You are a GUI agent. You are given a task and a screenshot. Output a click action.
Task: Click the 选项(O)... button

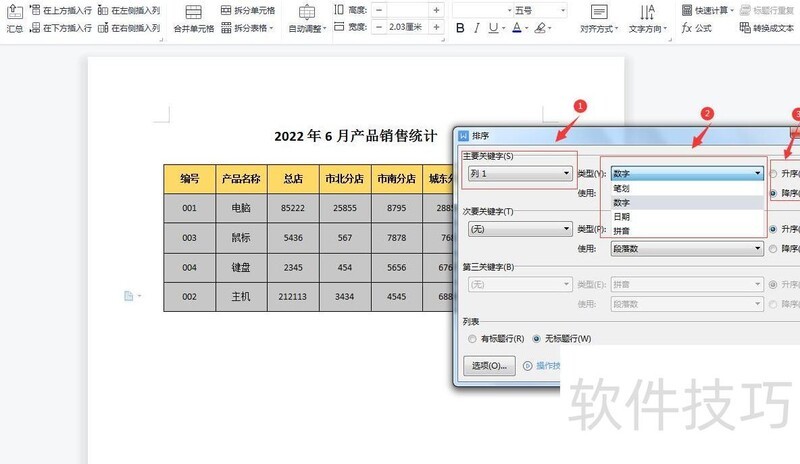[x=489, y=365]
